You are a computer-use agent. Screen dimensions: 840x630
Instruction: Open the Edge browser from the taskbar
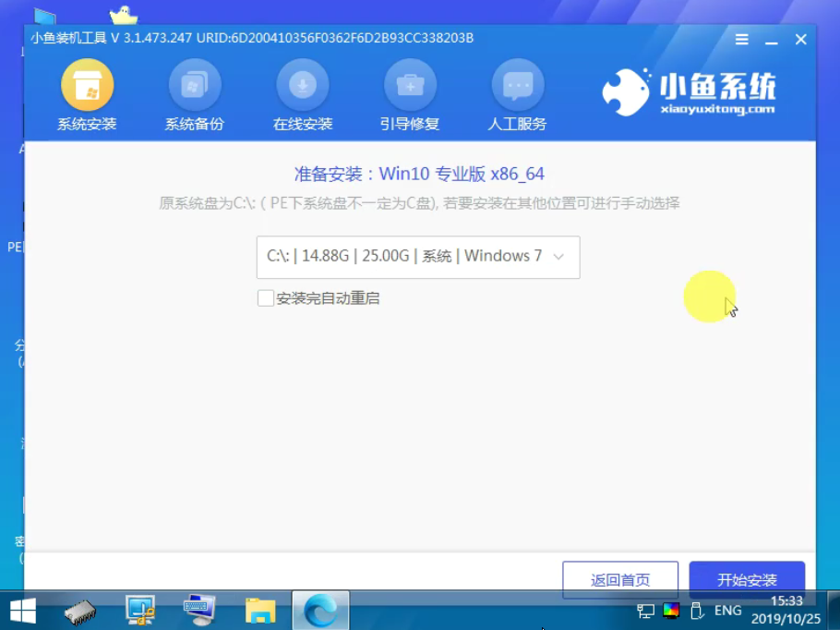pyautogui.click(x=319, y=610)
